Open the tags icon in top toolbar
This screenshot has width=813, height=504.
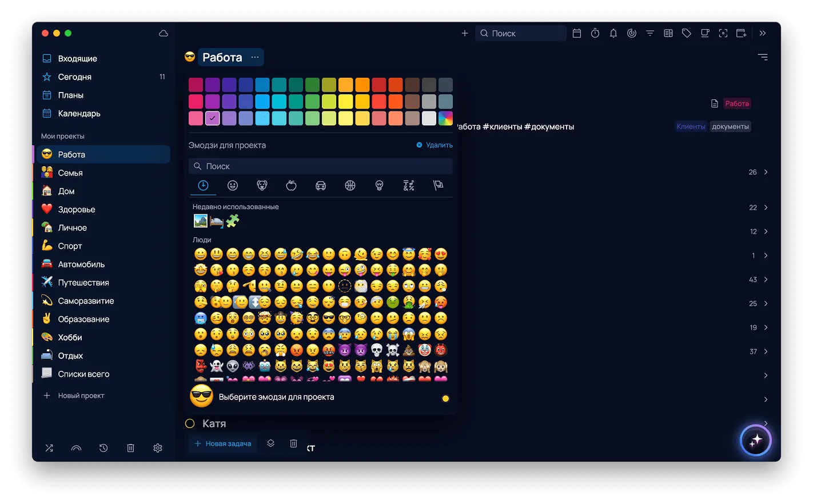687,33
